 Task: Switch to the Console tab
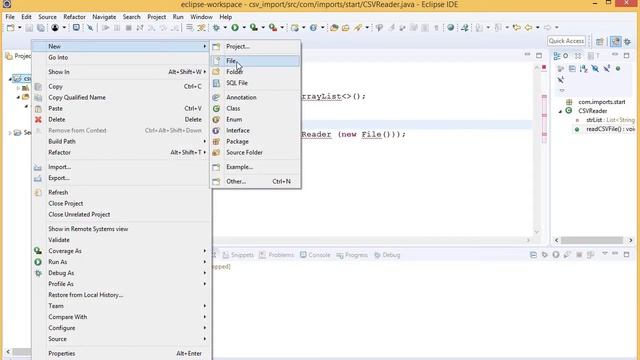[x=315, y=255]
